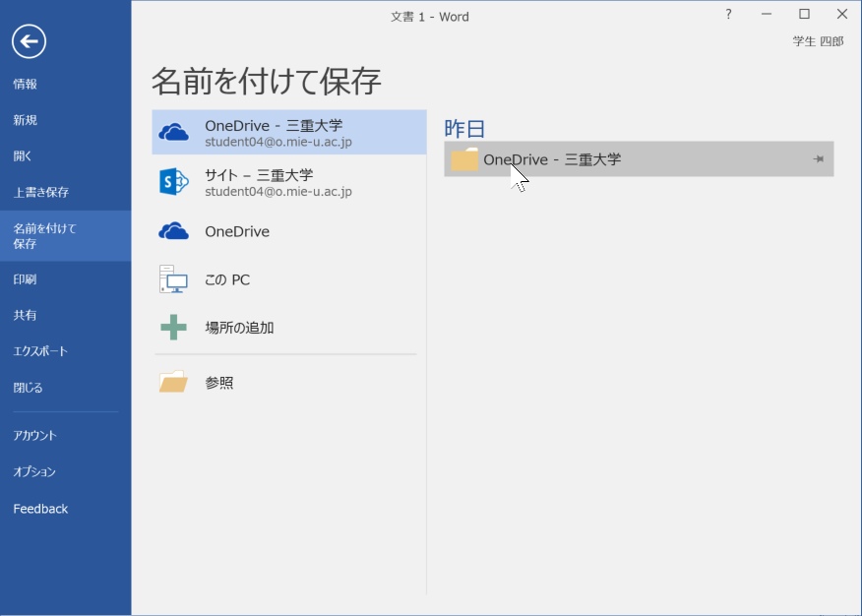Click 参照 to browse folders
The height and width of the screenshot is (616, 862).
[x=289, y=382]
